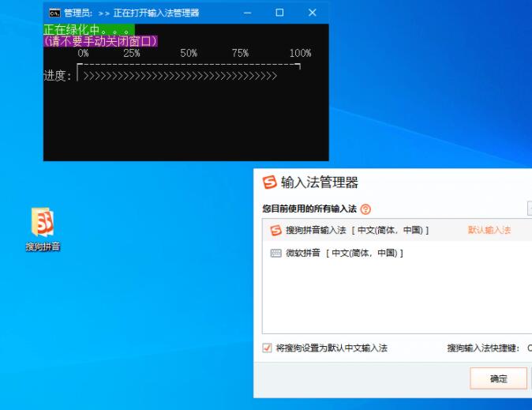532x410 pixels.
Task: Click the console title 正在打开输入法管理器
Action: click(x=156, y=13)
